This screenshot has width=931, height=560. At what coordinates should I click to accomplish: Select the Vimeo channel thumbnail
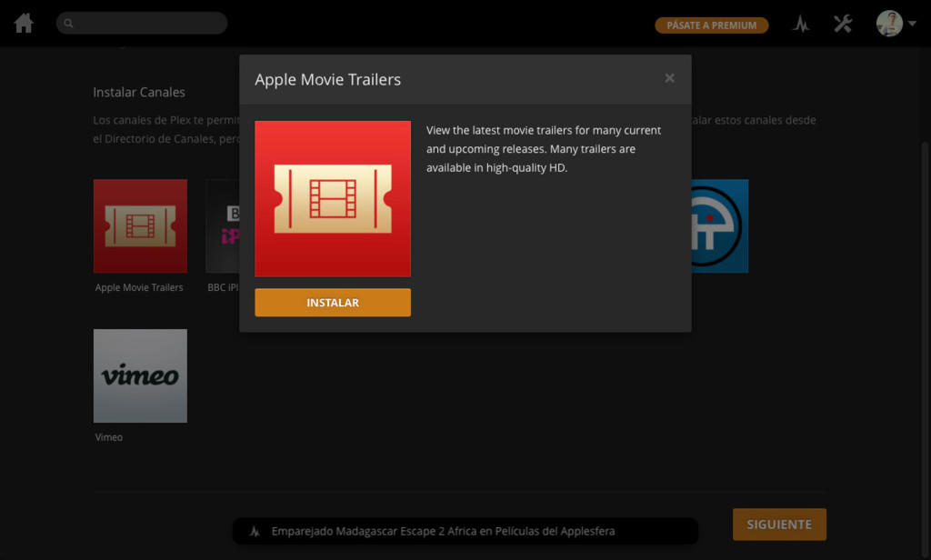tap(140, 375)
